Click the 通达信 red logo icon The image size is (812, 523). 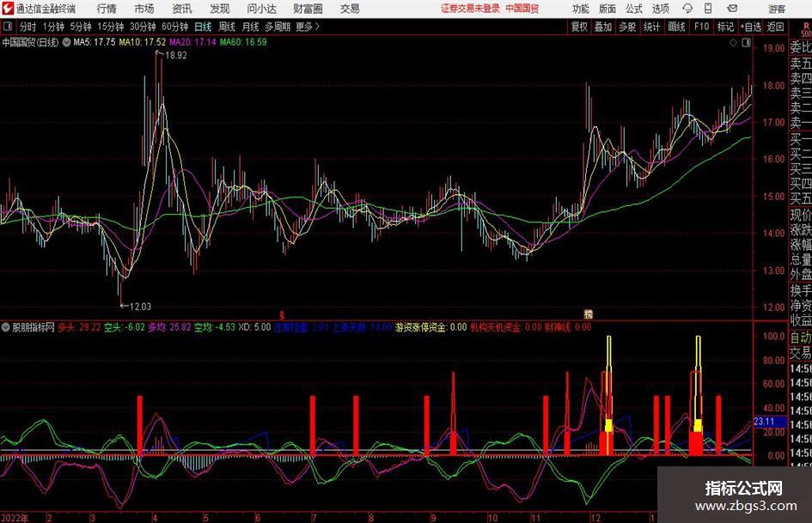click(x=8, y=9)
